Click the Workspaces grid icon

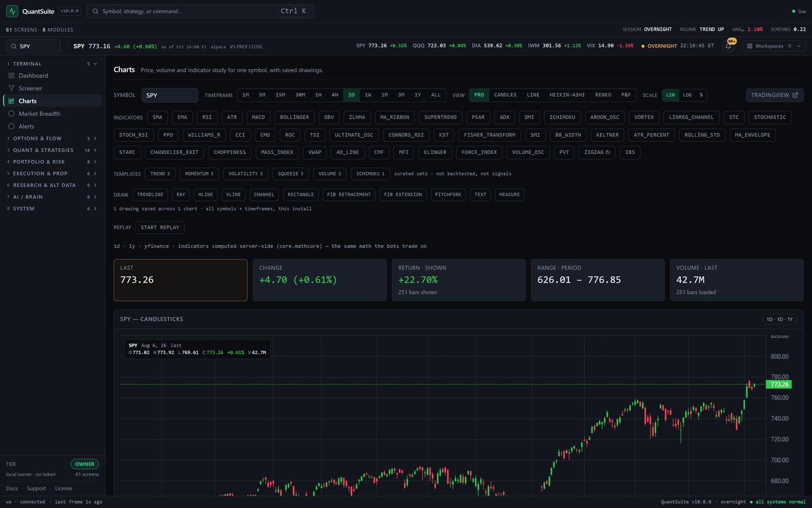(x=750, y=46)
